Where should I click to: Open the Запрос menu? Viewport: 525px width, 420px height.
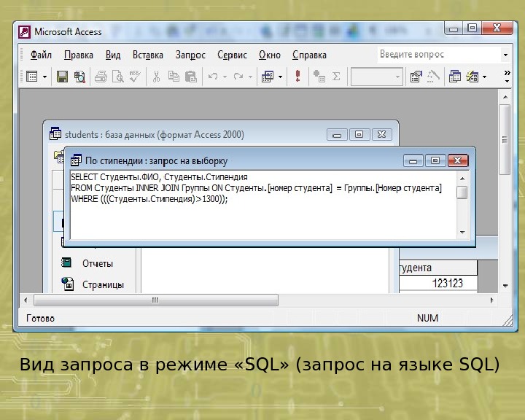(x=190, y=55)
